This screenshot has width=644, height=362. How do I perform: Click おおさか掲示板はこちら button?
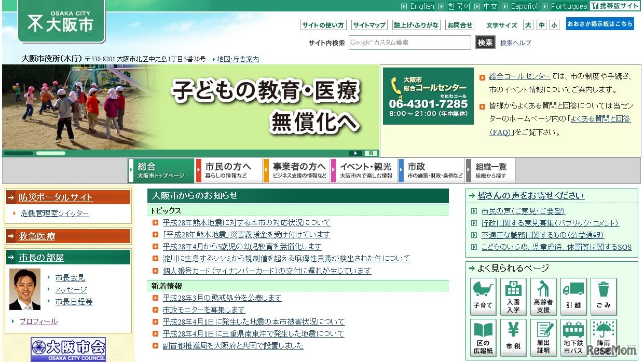600,24
